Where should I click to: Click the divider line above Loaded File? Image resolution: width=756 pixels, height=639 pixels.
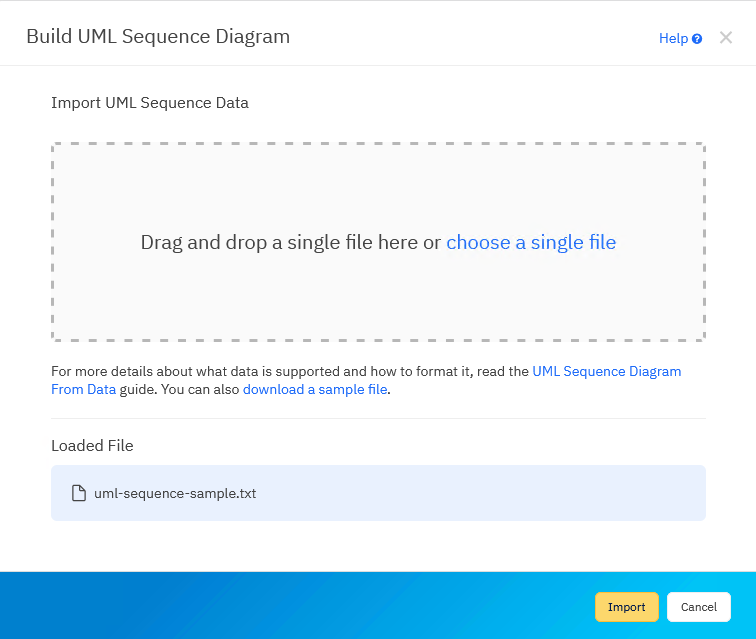click(x=378, y=418)
